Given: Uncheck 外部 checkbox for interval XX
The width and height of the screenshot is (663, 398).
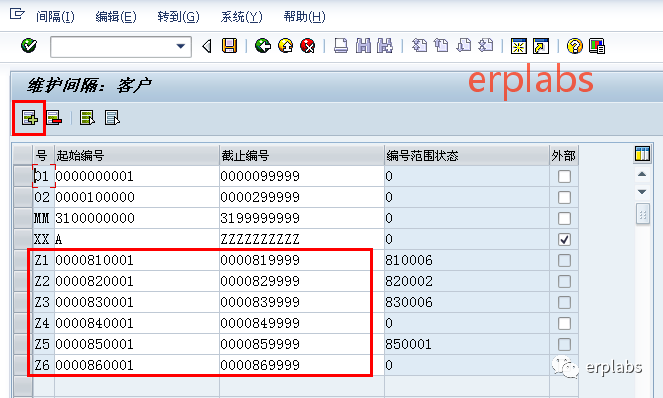Looking at the screenshot, I should 564,239.
